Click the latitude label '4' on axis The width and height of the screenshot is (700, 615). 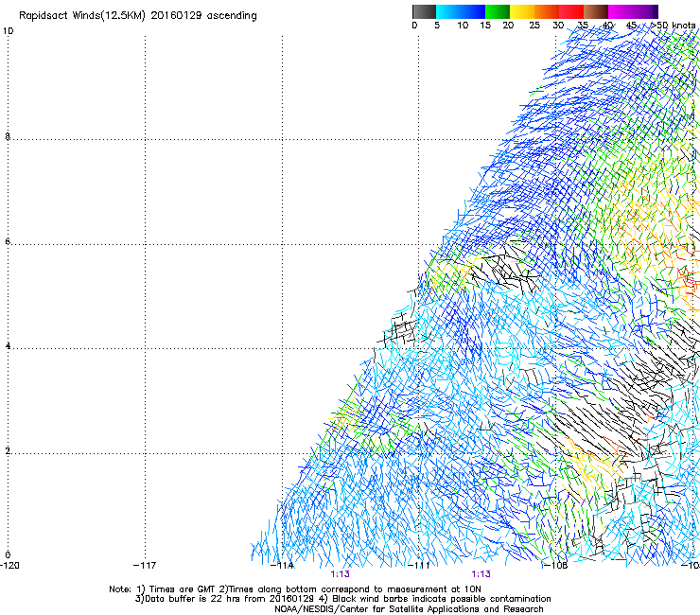click(8, 345)
